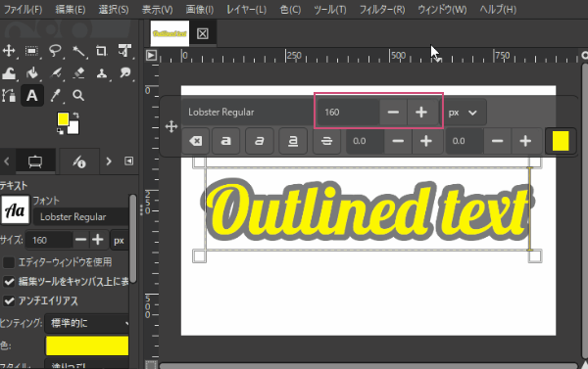Open the 編集(E) menu
Screen dimensions: 588x369
click(71, 9)
